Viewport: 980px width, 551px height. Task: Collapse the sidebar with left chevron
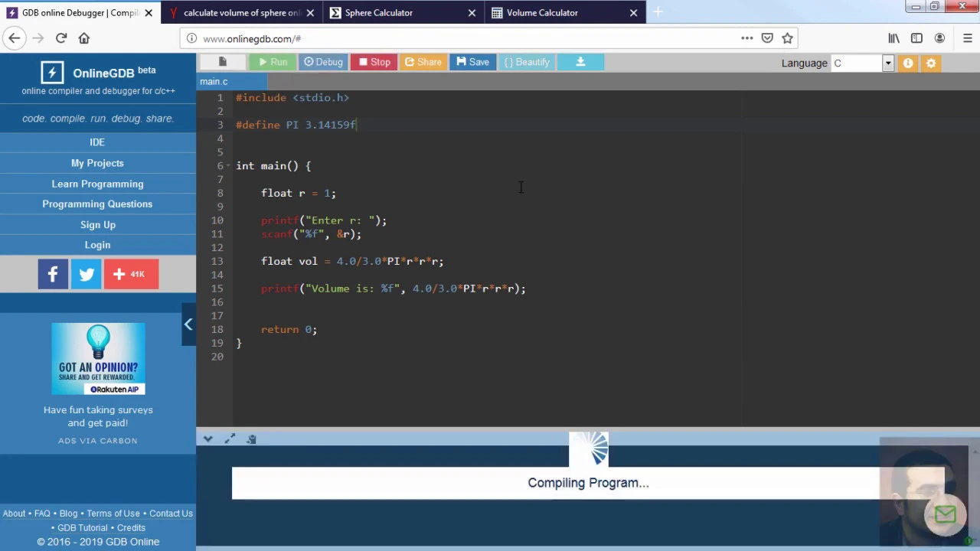click(x=188, y=324)
